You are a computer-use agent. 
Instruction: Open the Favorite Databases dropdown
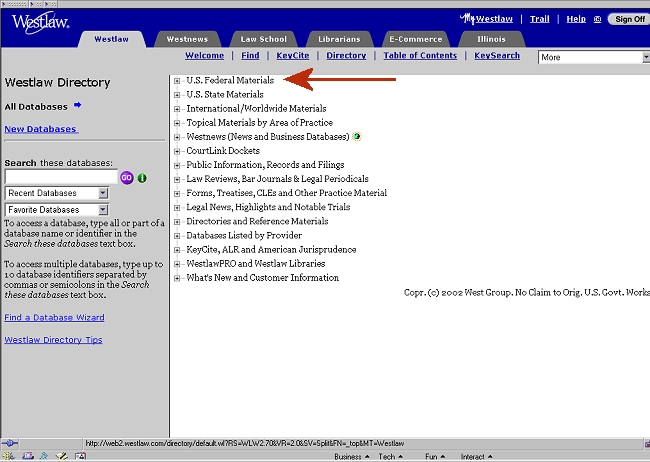tap(57, 209)
